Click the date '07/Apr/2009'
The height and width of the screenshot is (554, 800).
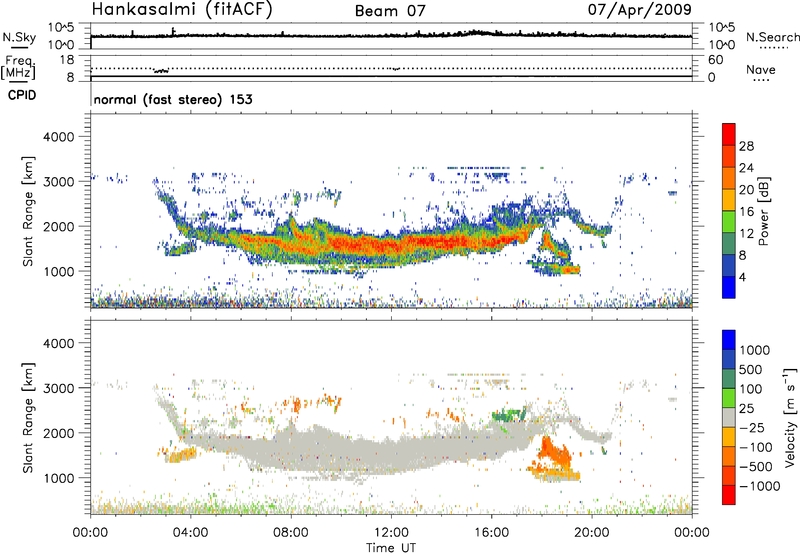pyautogui.click(x=640, y=9)
